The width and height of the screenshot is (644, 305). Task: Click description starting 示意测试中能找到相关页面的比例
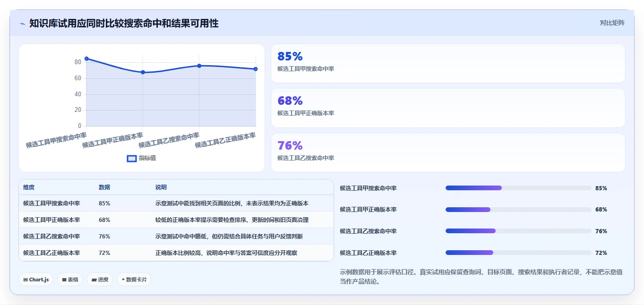click(x=232, y=203)
